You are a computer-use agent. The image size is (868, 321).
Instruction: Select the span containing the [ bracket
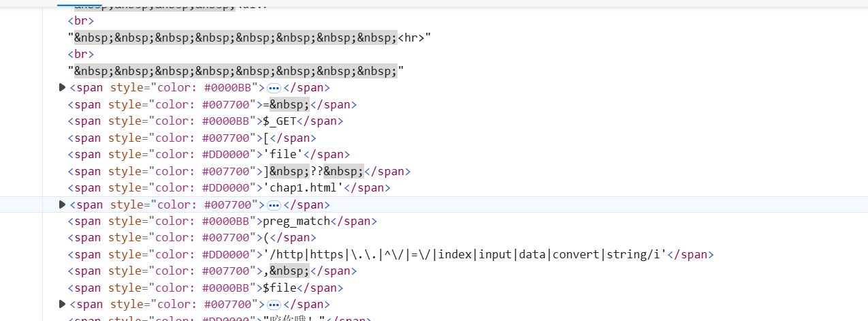[192, 138]
